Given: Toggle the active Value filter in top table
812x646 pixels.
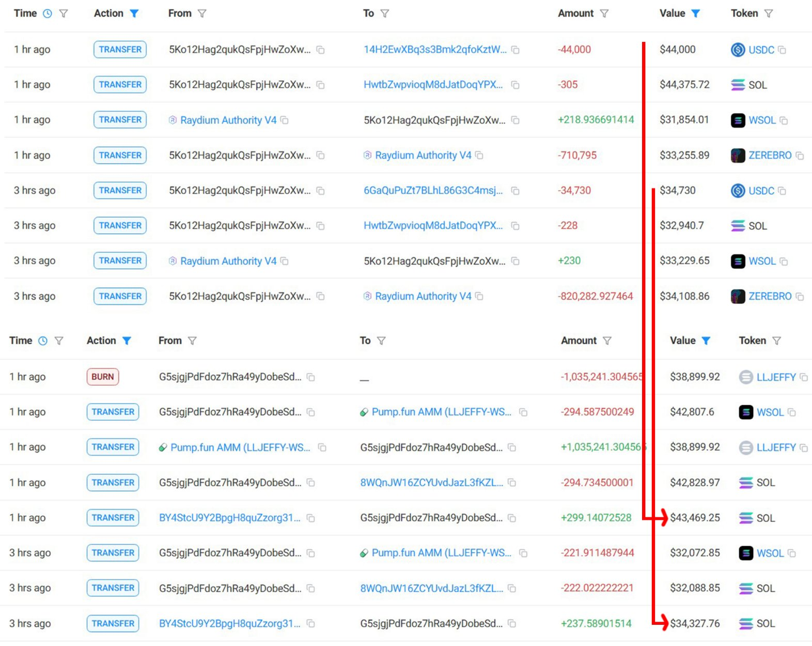Looking at the screenshot, I should pos(696,14).
